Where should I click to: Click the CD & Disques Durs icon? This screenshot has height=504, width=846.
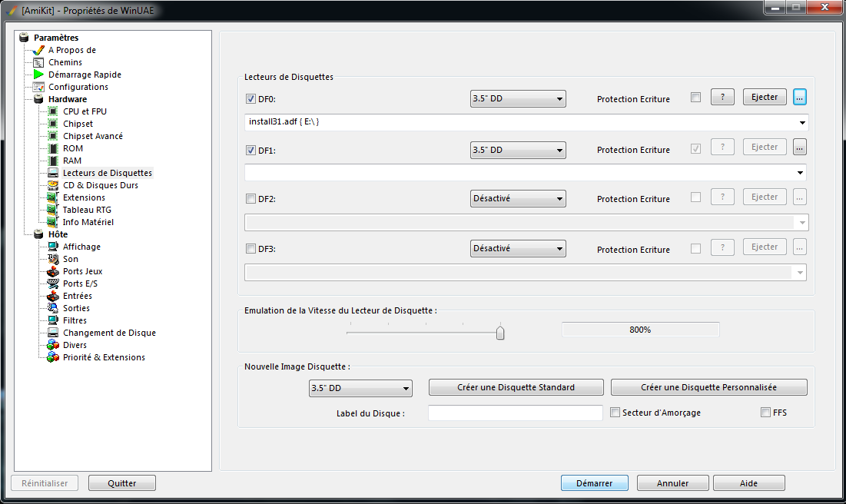[53, 185]
